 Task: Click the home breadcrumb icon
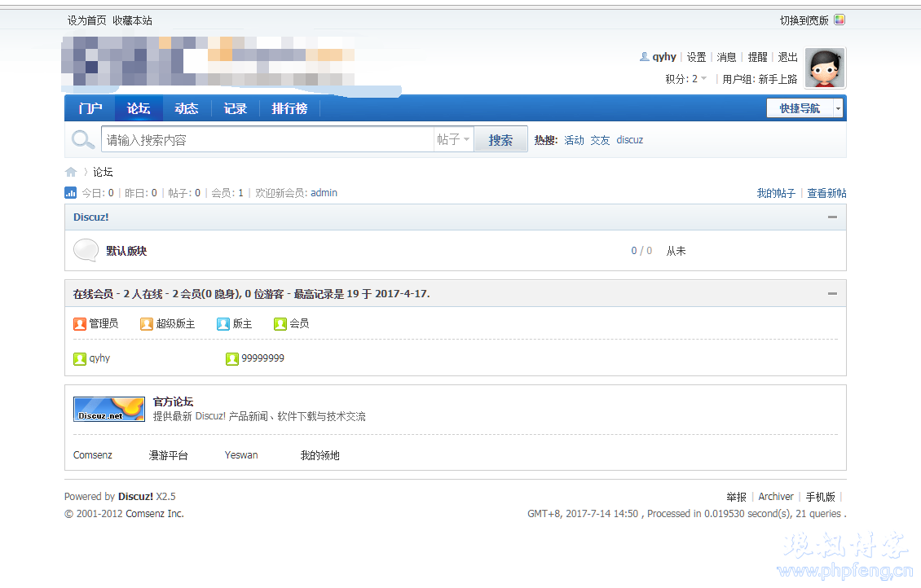pyautogui.click(x=71, y=172)
